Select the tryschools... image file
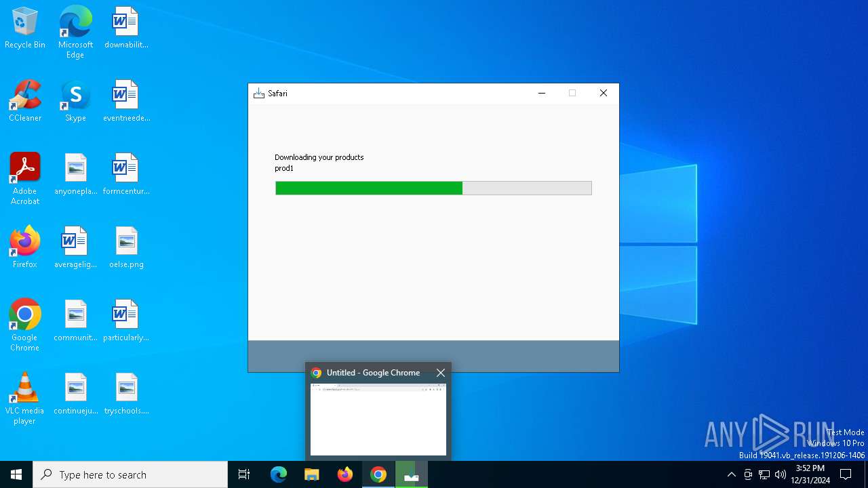Image resolution: width=868 pixels, height=488 pixels. pyautogui.click(x=126, y=394)
